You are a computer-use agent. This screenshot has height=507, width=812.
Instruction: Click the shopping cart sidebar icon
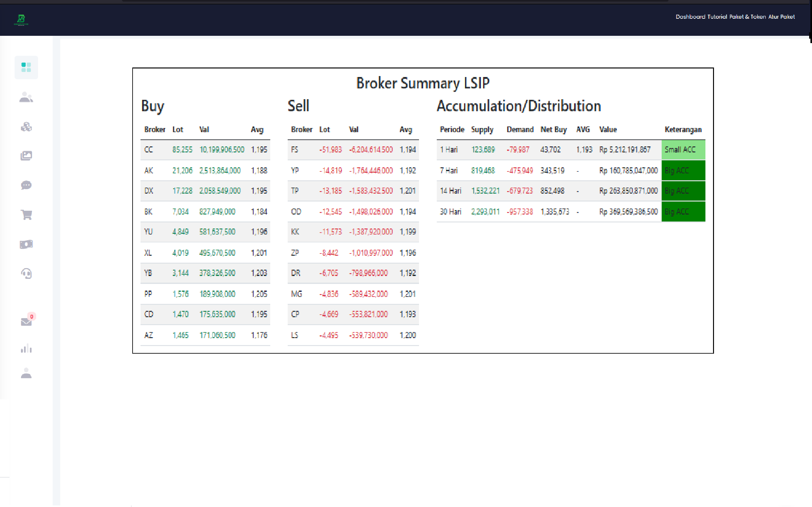pyautogui.click(x=26, y=215)
